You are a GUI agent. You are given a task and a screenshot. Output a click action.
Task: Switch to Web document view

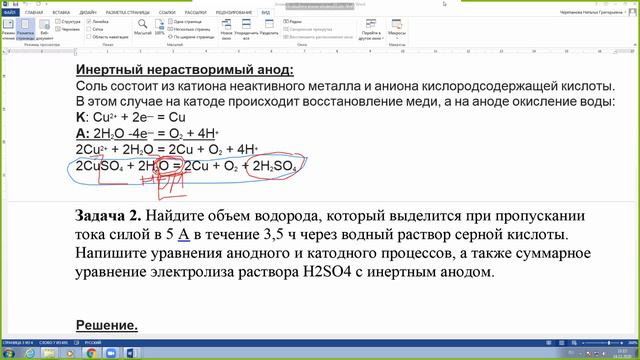pos(44,29)
